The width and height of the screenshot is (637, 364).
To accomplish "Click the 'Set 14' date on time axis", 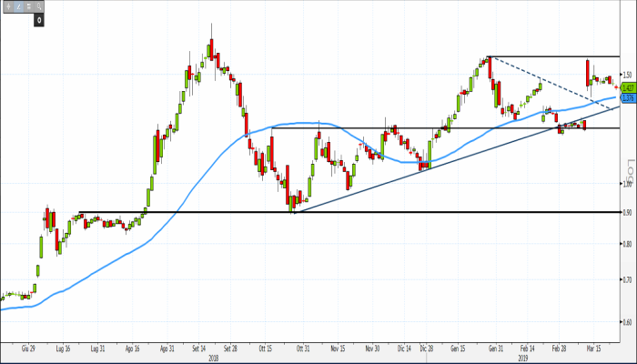I will [x=201, y=348].
